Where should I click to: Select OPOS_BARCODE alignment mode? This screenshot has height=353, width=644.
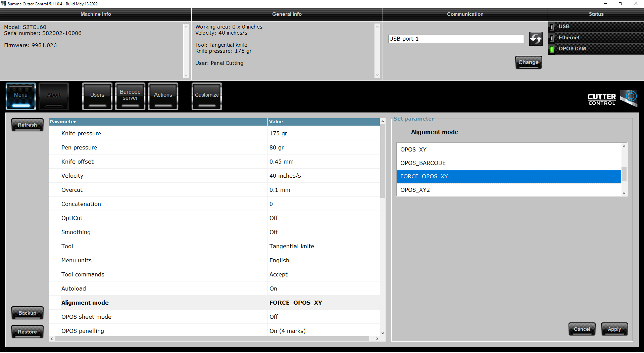(509, 163)
